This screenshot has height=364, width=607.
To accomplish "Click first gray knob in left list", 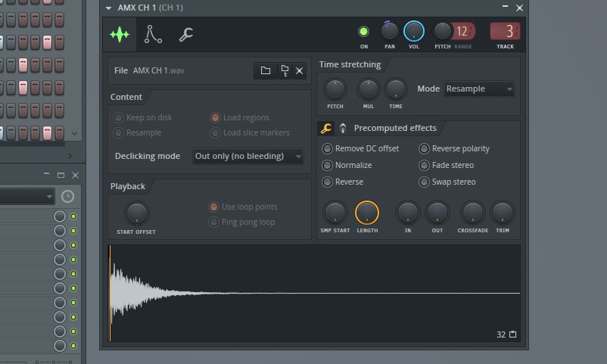I will tap(60, 216).
